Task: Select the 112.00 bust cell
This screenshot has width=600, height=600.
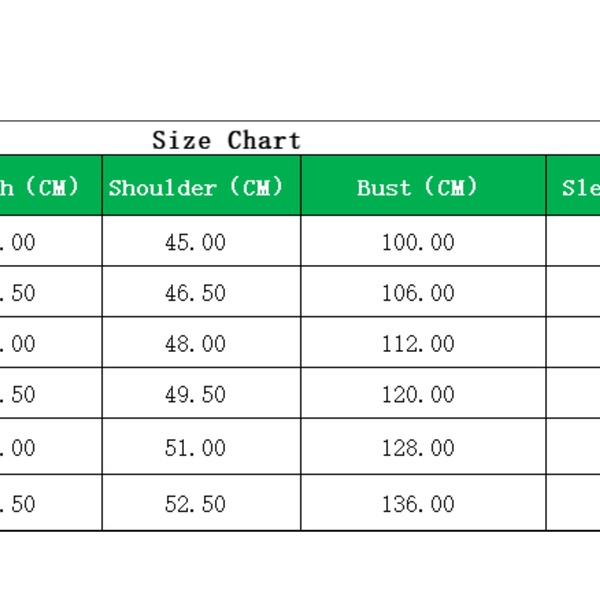Action: pos(418,344)
